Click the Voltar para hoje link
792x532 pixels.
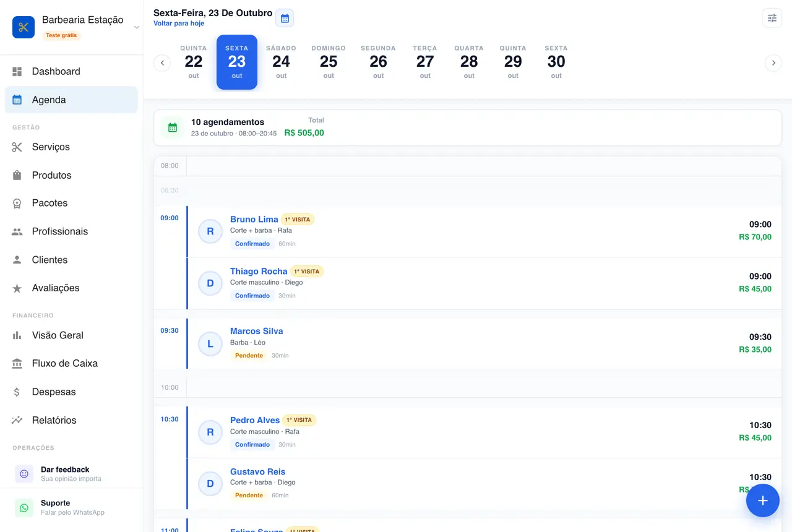coord(179,24)
